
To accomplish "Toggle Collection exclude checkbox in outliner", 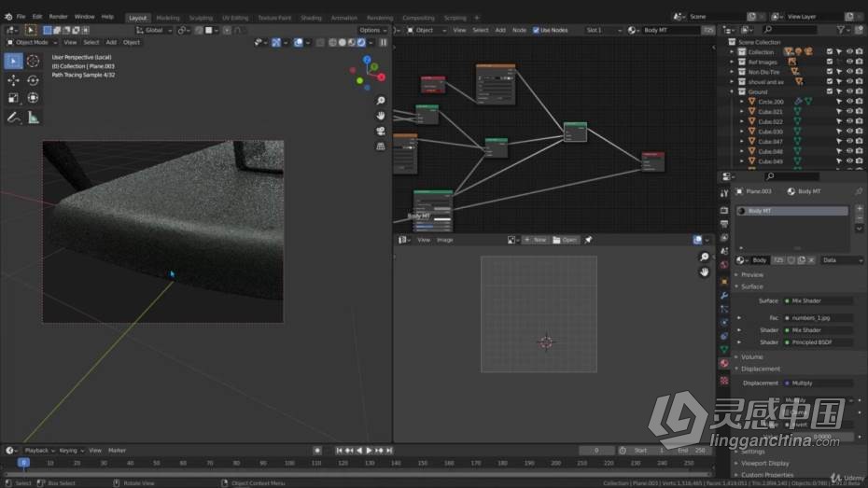I will [829, 51].
